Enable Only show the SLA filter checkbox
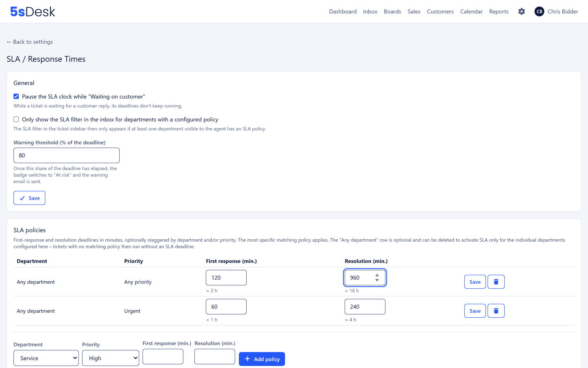The width and height of the screenshot is (588, 368). tap(16, 119)
